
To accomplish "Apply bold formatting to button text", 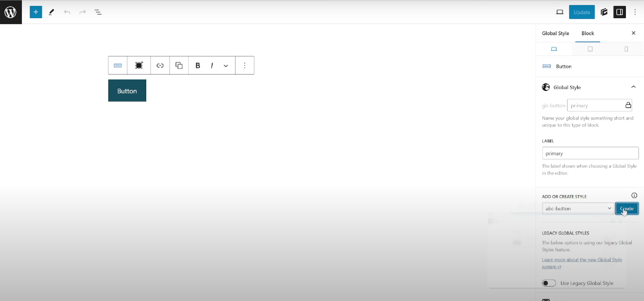I will [x=198, y=66].
